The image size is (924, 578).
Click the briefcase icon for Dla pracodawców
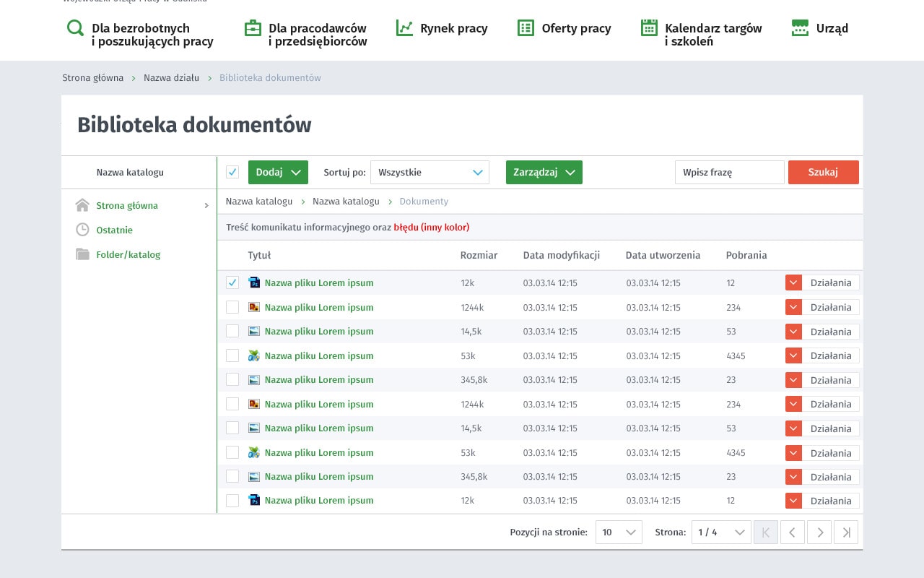tap(253, 28)
